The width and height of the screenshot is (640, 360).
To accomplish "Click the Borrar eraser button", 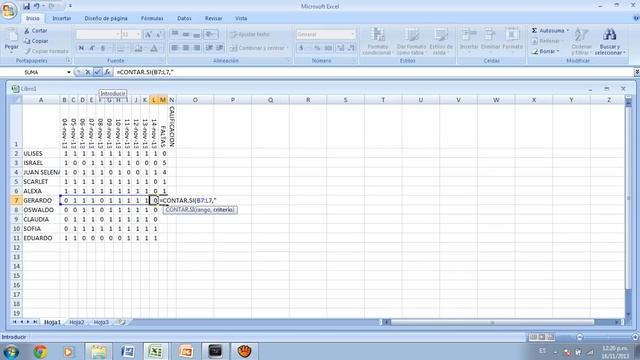I will [x=545, y=51].
